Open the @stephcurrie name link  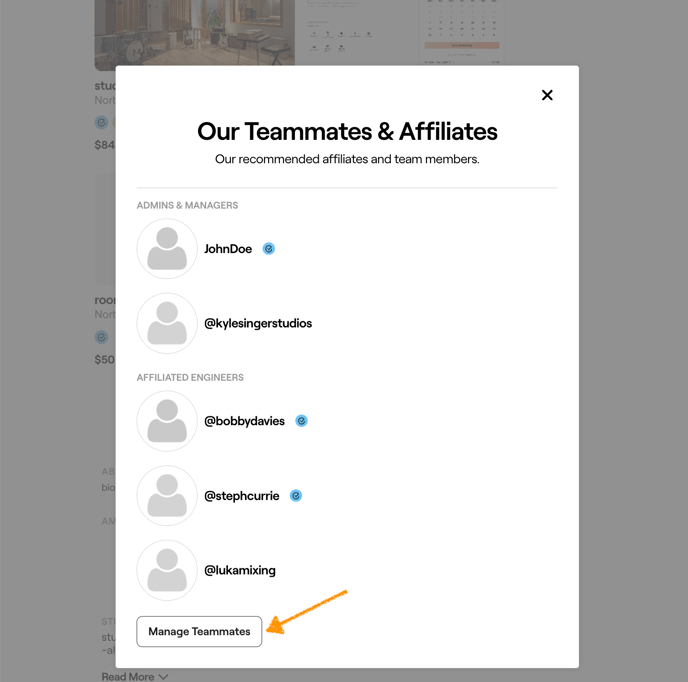tap(242, 496)
